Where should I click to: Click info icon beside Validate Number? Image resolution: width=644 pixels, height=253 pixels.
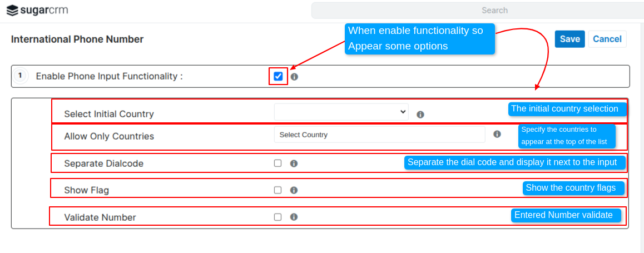click(x=294, y=217)
